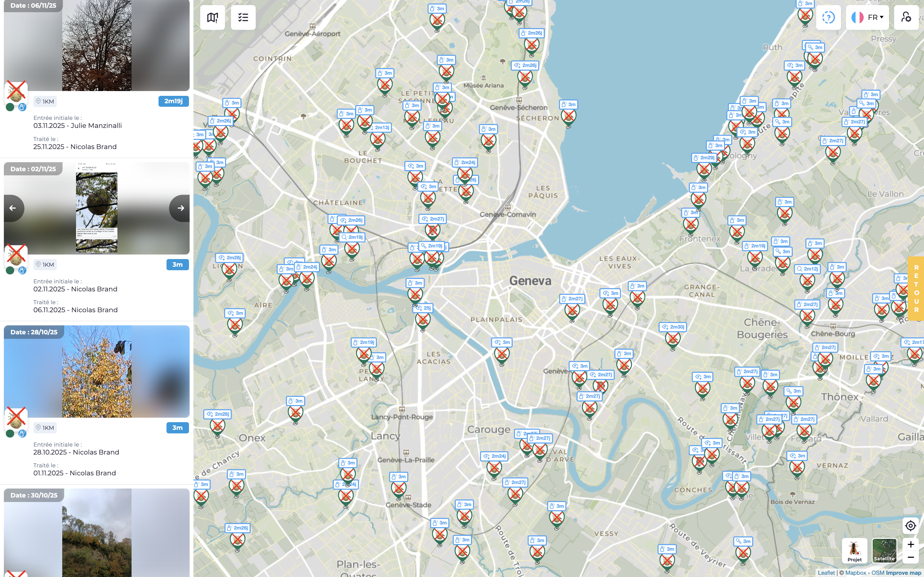
Task: Click the yellow RETOUR side tab
Action: [916, 288]
